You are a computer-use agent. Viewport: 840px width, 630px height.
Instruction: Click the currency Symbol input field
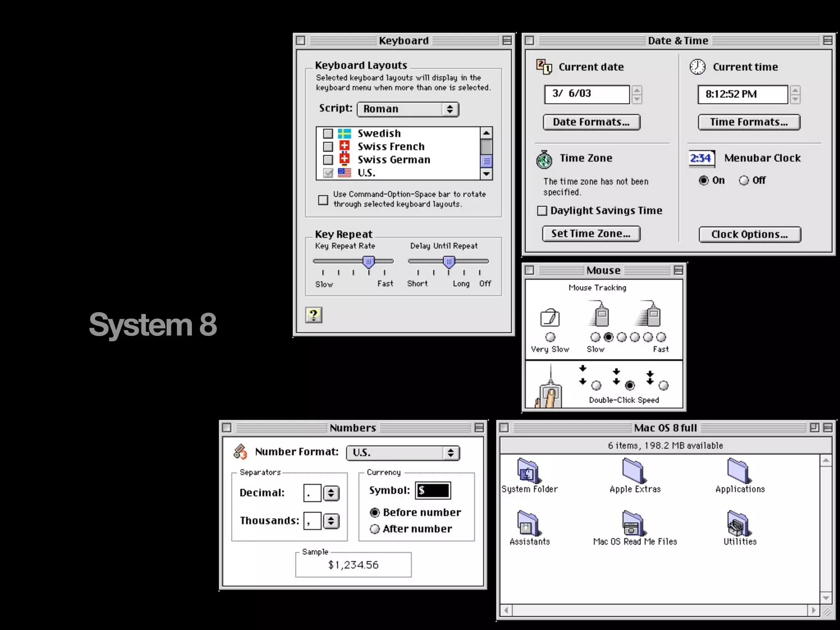(433, 491)
